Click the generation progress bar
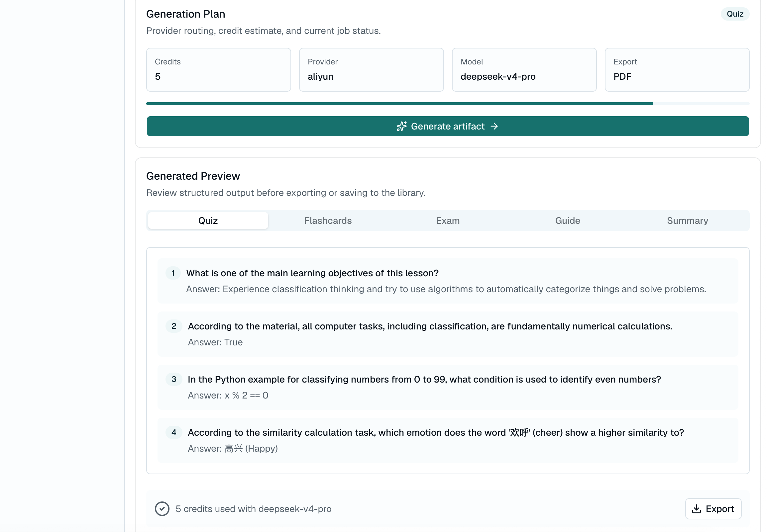This screenshot has height=532, width=767. click(x=448, y=104)
